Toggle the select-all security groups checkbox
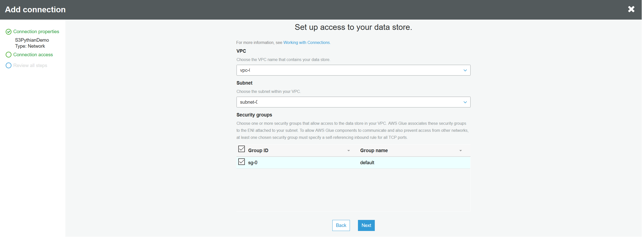 click(241, 149)
